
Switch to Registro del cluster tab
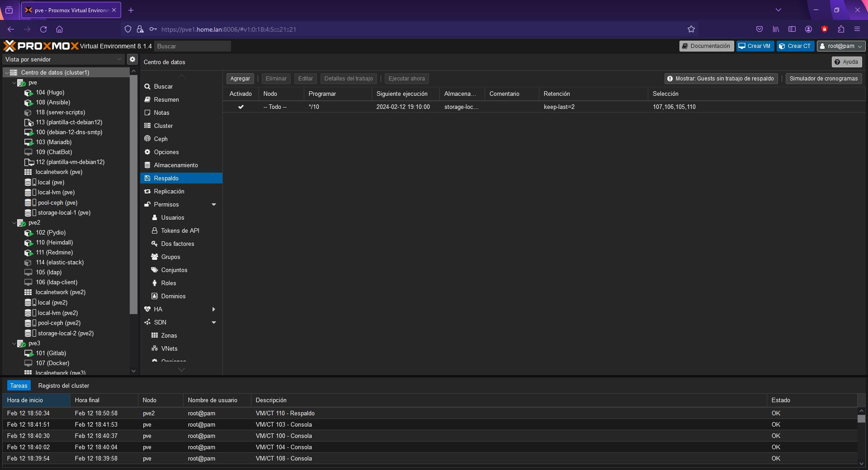tap(64, 385)
